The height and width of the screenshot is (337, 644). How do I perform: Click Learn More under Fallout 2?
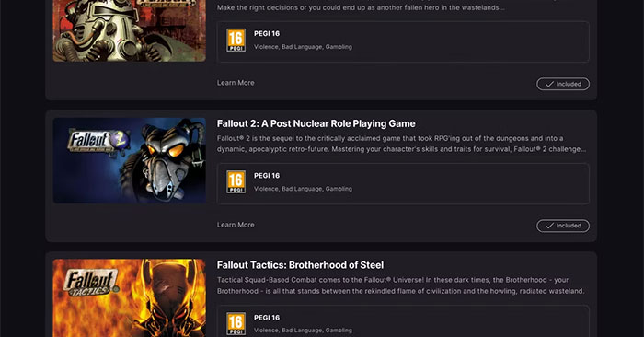pos(236,225)
